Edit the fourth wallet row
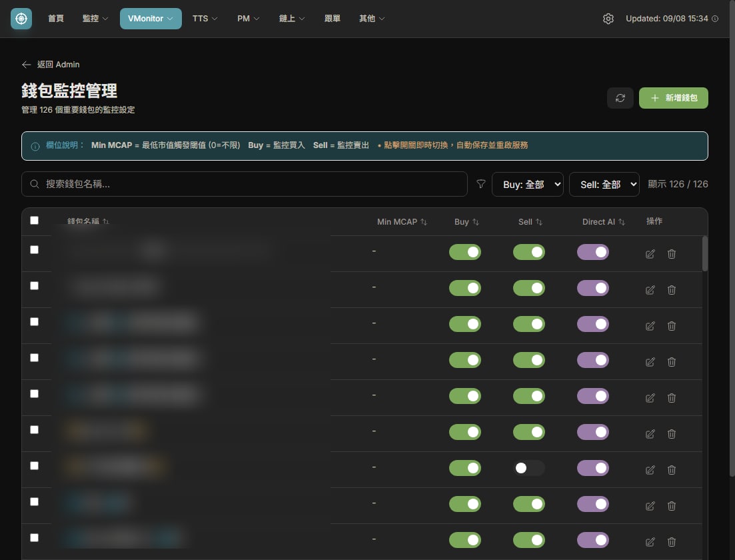735x560 pixels. tap(650, 362)
